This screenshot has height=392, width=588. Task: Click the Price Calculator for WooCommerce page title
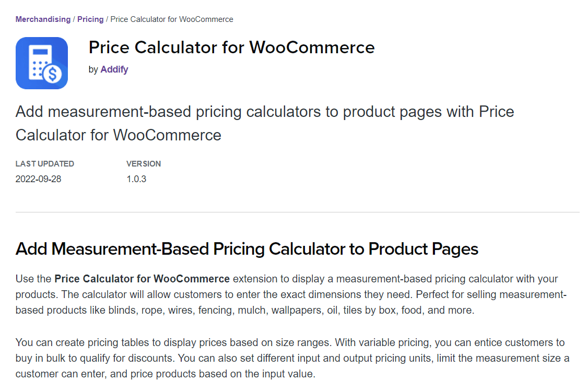pos(231,47)
